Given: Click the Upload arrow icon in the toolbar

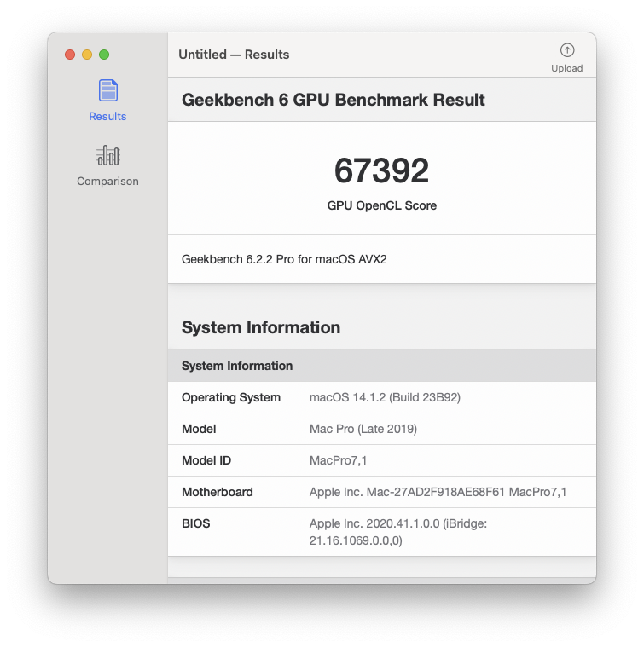Looking at the screenshot, I should pos(567,50).
